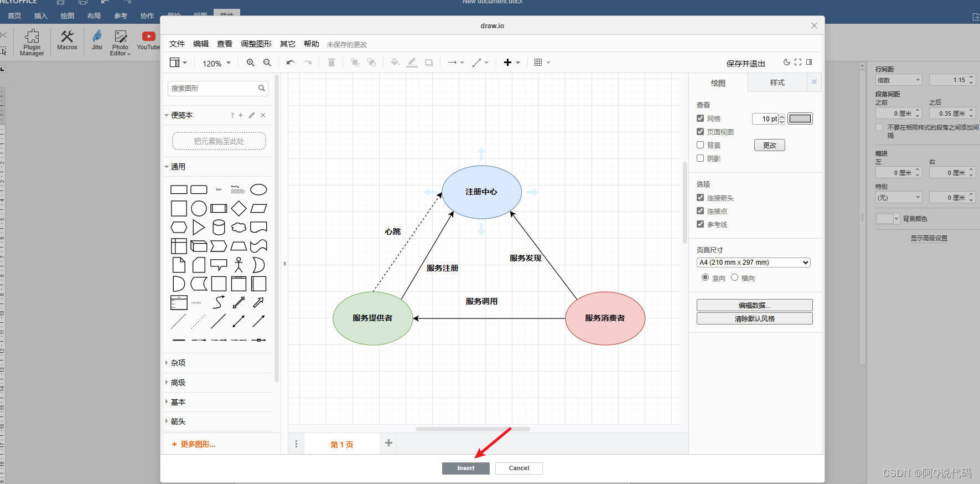Click the 编辑数据 button
The image size is (980, 484).
pyautogui.click(x=755, y=305)
